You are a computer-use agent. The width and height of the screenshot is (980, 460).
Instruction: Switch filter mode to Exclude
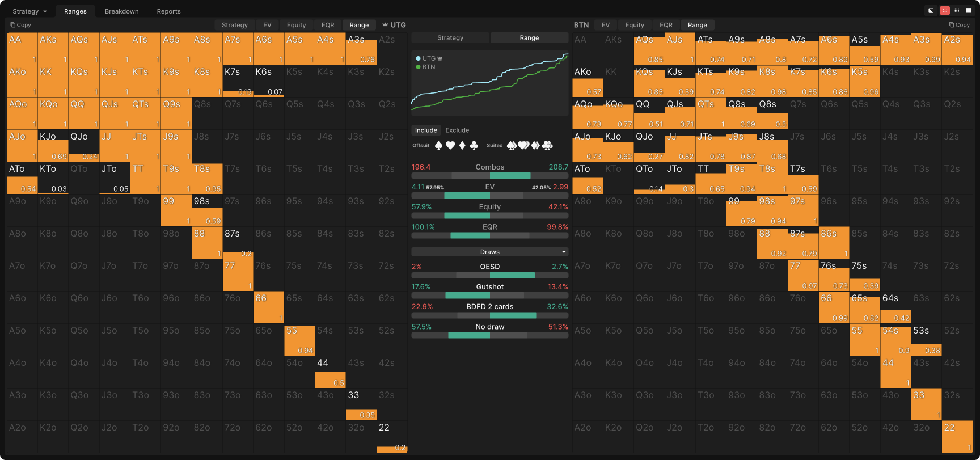tap(457, 130)
